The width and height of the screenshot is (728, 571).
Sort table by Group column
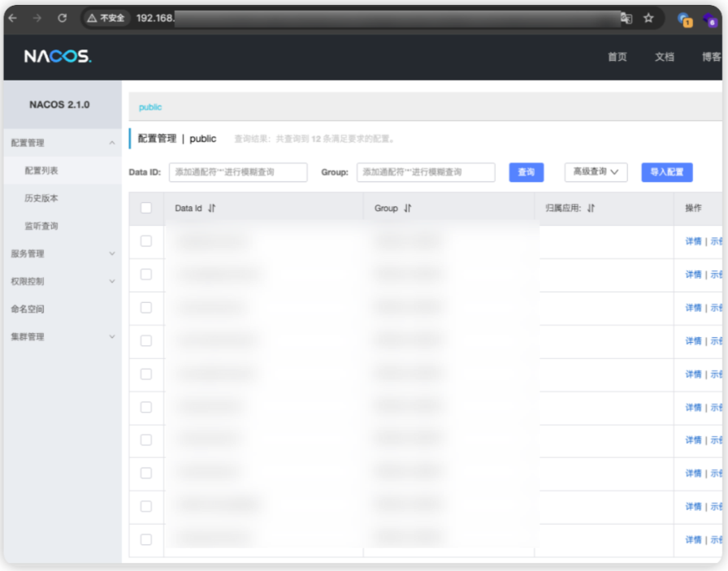coord(408,208)
